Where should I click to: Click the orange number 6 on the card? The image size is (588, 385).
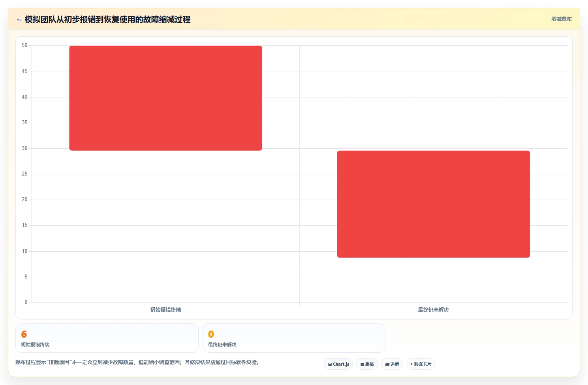click(24, 334)
